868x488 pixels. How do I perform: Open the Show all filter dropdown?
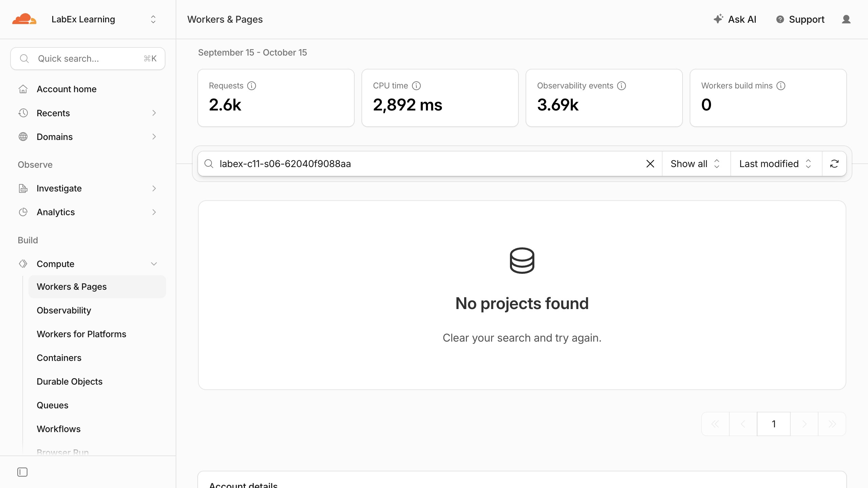coord(696,164)
